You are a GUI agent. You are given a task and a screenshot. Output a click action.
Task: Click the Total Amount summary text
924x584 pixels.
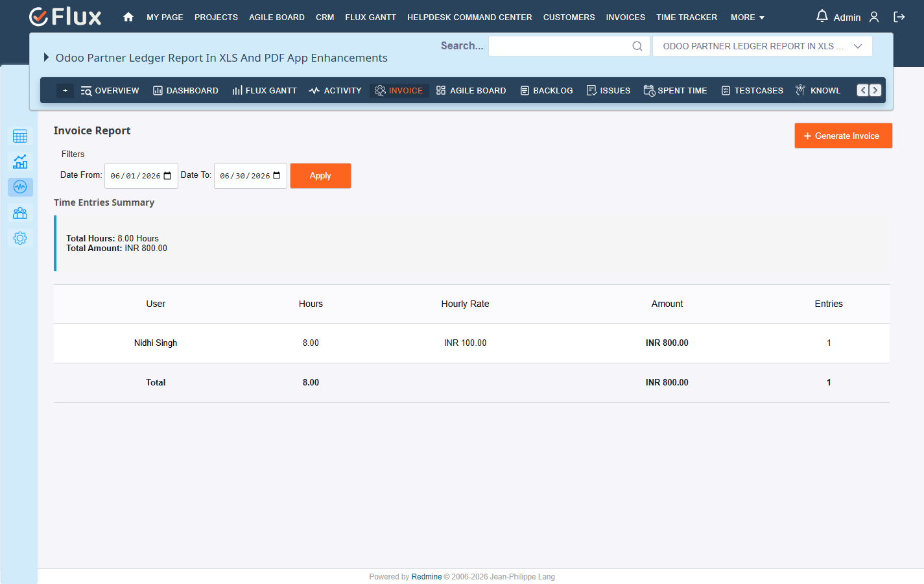117,249
